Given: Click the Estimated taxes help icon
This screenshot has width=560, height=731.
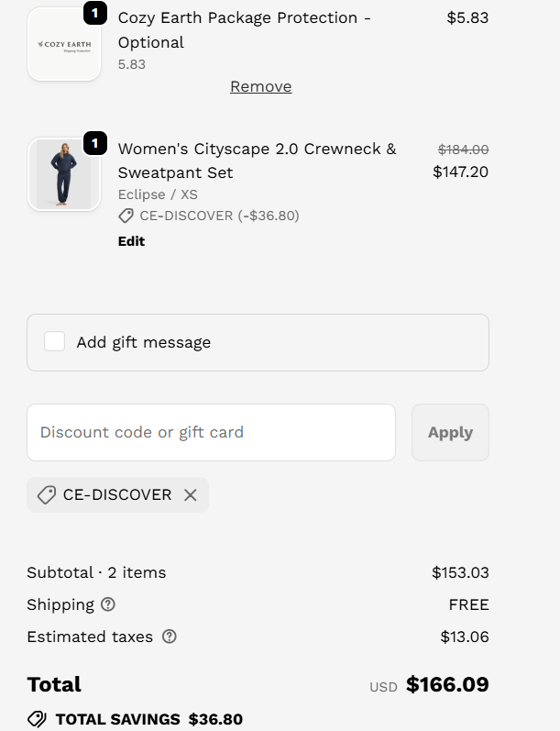Looking at the screenshot, I should point(169,637).
